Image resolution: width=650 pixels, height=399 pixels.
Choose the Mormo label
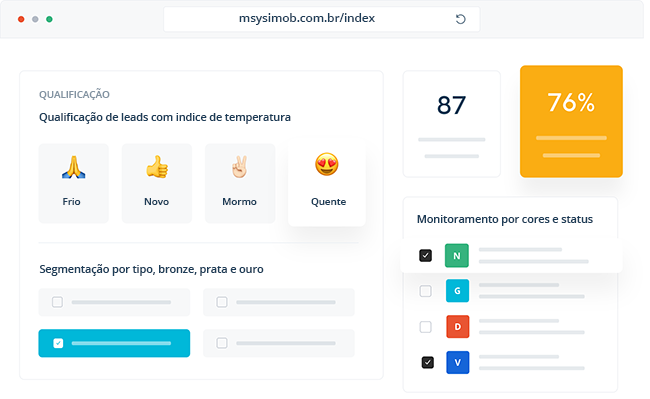239,202
